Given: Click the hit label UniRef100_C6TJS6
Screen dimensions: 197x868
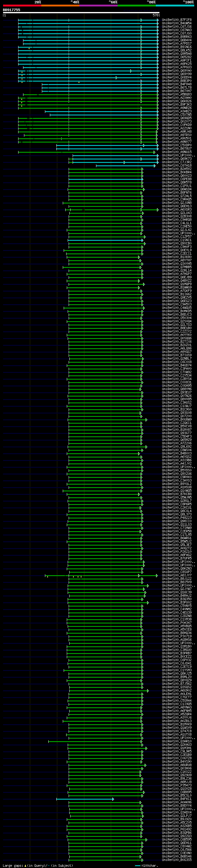Looking at the screenshot, I should click(x=177, y=26).
